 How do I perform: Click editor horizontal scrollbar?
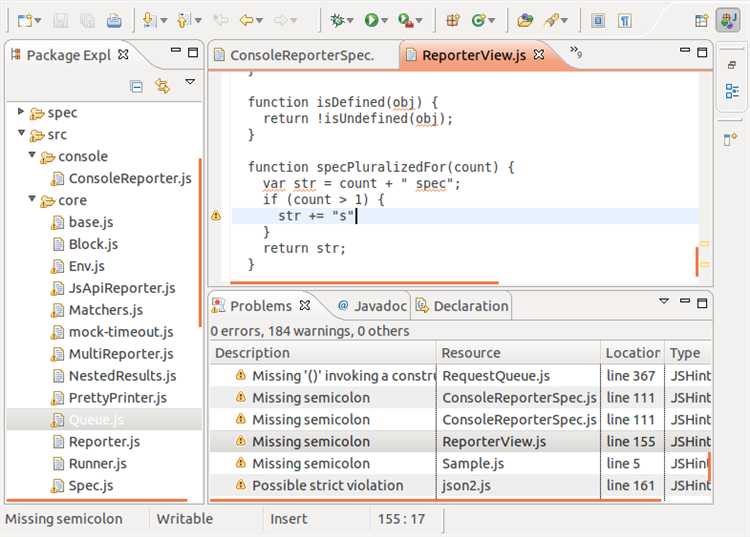click(364, 283)
